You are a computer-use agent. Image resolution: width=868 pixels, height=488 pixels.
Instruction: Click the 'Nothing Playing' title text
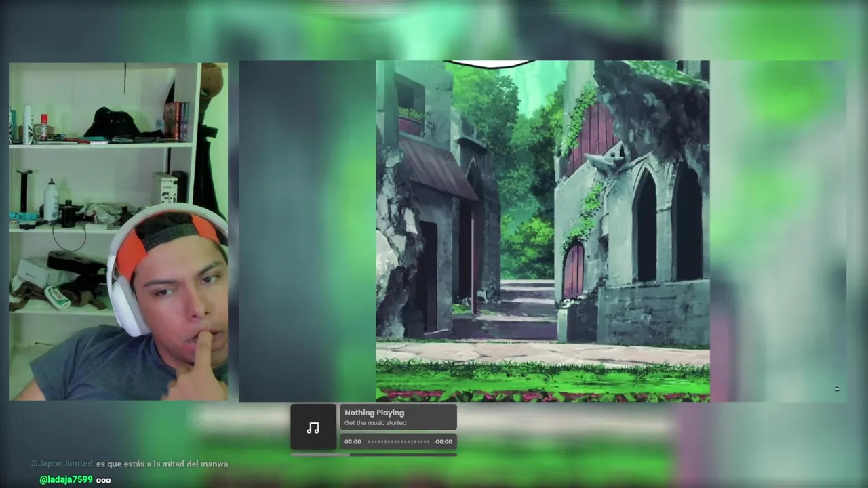[x=374, y=413]
